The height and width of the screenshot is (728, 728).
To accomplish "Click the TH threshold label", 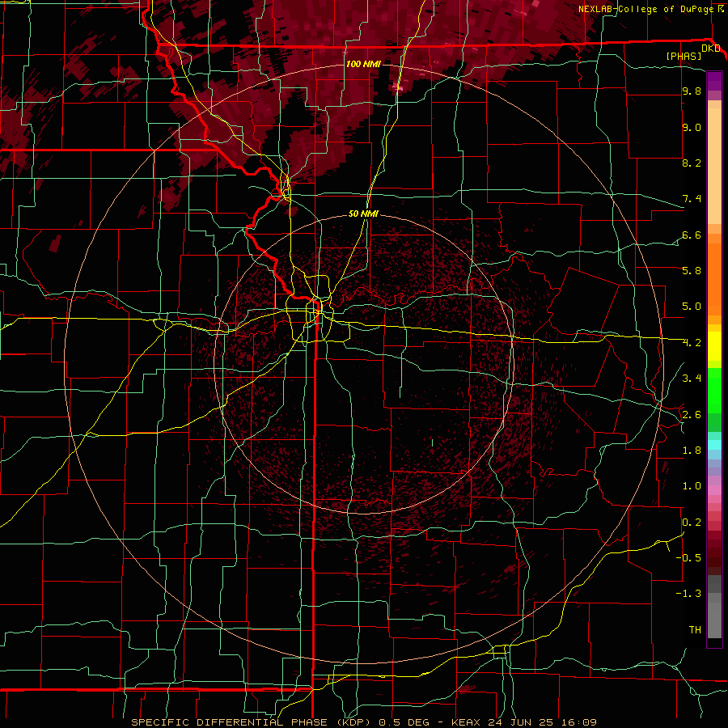I will click(695, 630).
